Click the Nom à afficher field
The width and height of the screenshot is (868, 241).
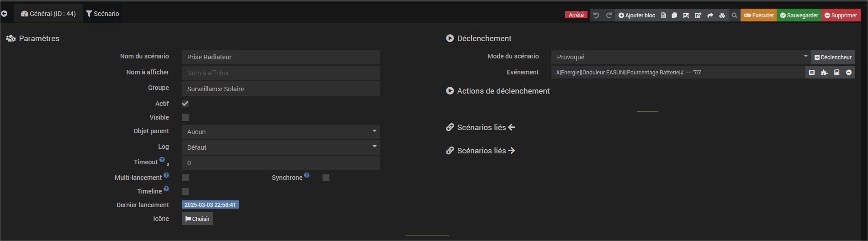pyautogui.click(x=281, y=73)
